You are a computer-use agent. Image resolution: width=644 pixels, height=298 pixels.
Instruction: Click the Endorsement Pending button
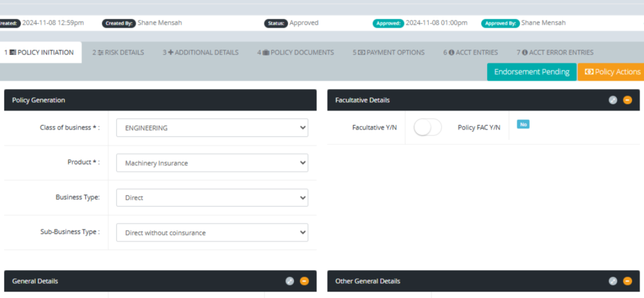coord(531,72)
